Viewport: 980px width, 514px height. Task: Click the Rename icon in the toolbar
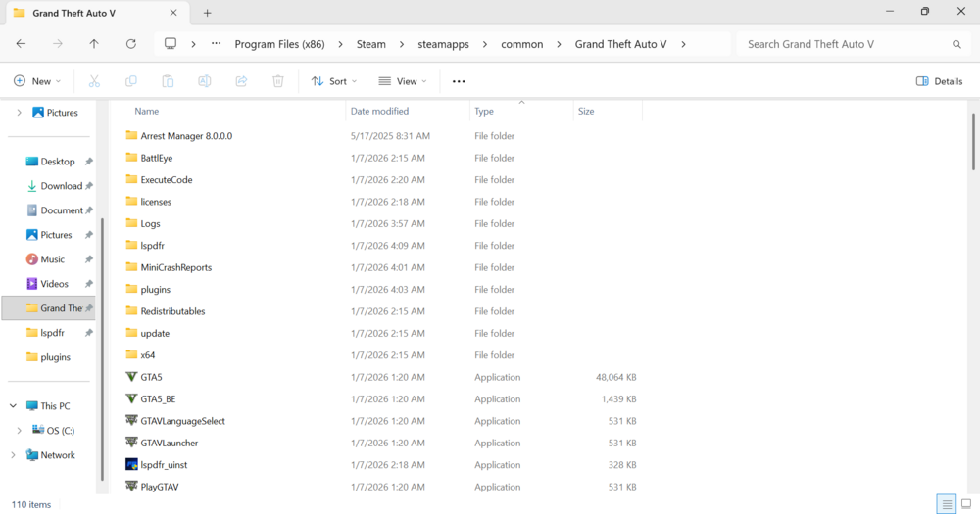pyautogui.click(x=205, y=81)
